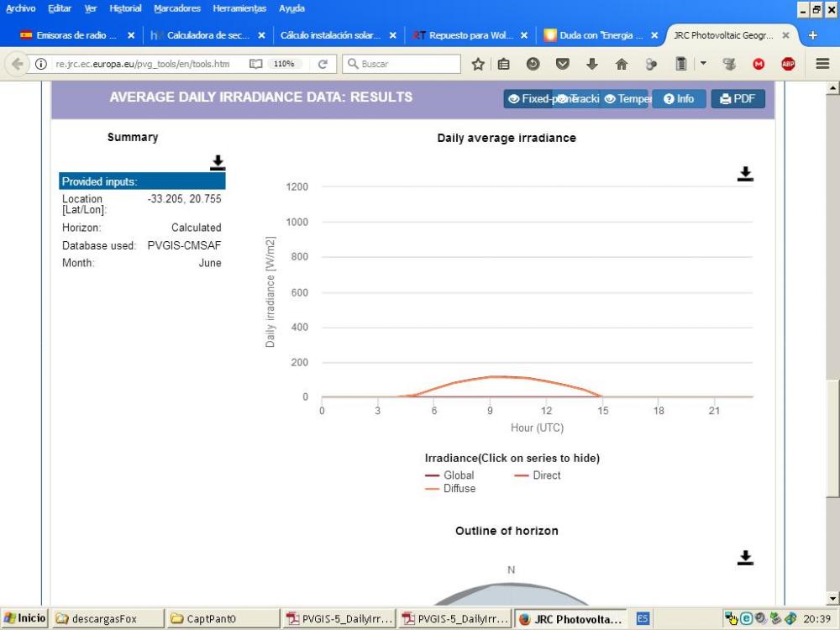Save page to Pocket icon

tap(563, 65)
